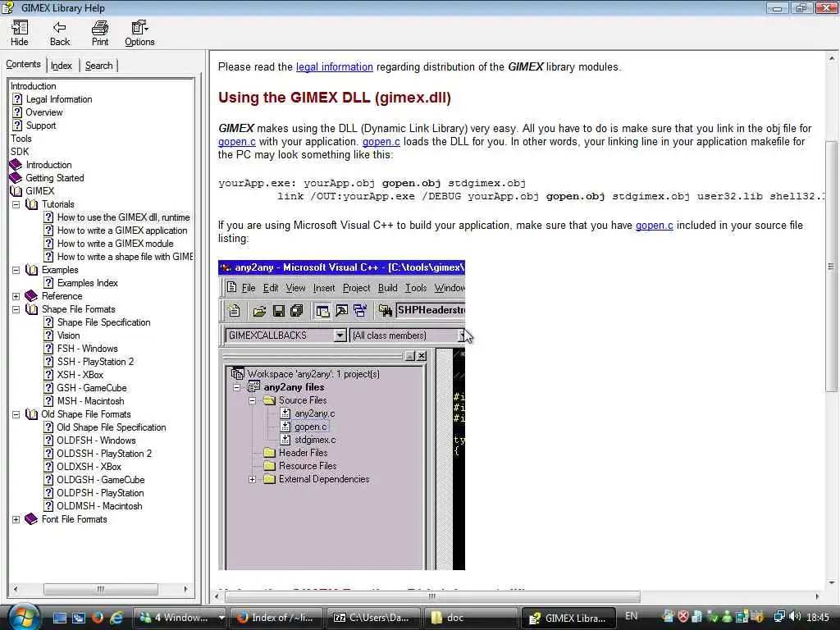Viewport: 840px width, 630px height.
Task: Collapse the Tutorials tree node
Action: (16, 204)
